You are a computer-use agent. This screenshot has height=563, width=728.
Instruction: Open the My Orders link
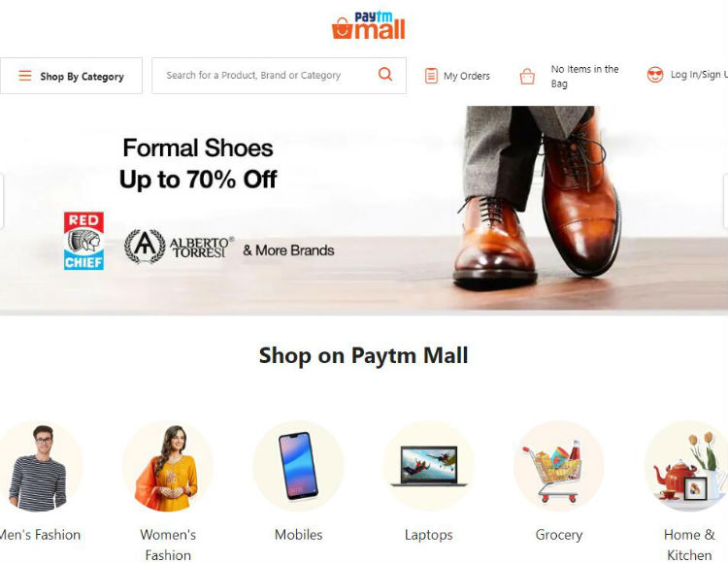click(x=467, y=76)
